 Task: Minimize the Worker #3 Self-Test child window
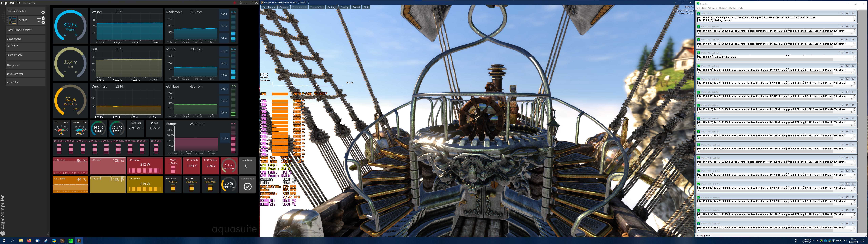[842, 53]
